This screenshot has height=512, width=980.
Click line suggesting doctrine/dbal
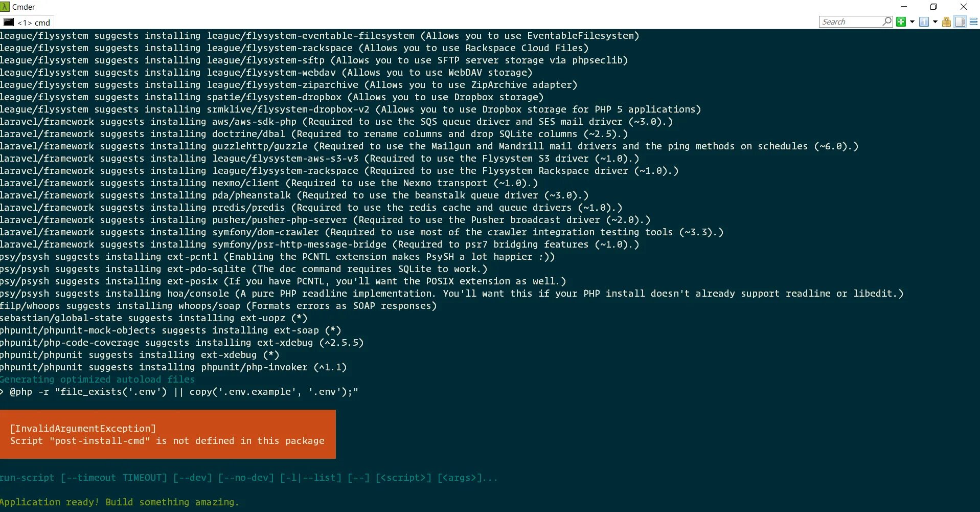point(314,134)
